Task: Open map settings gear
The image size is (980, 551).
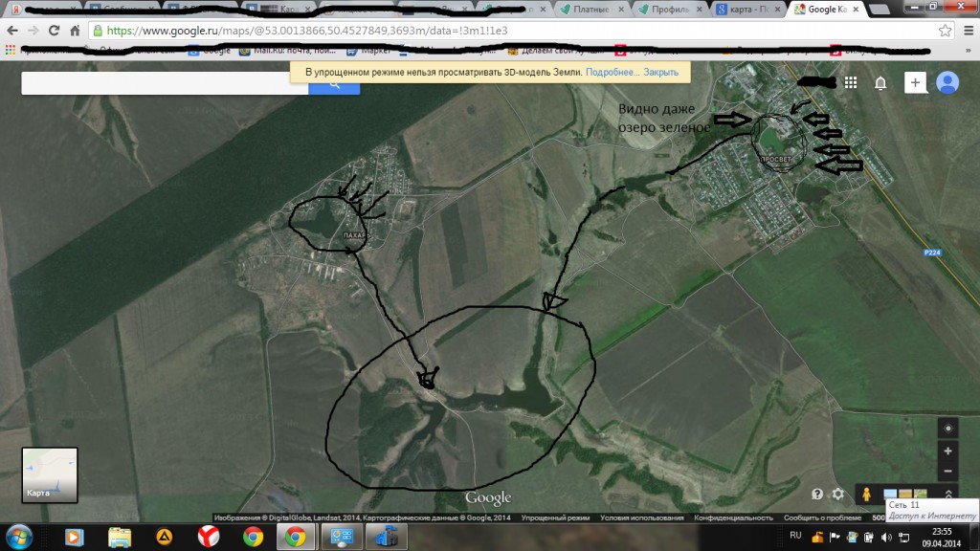Action: coord(838,495)
